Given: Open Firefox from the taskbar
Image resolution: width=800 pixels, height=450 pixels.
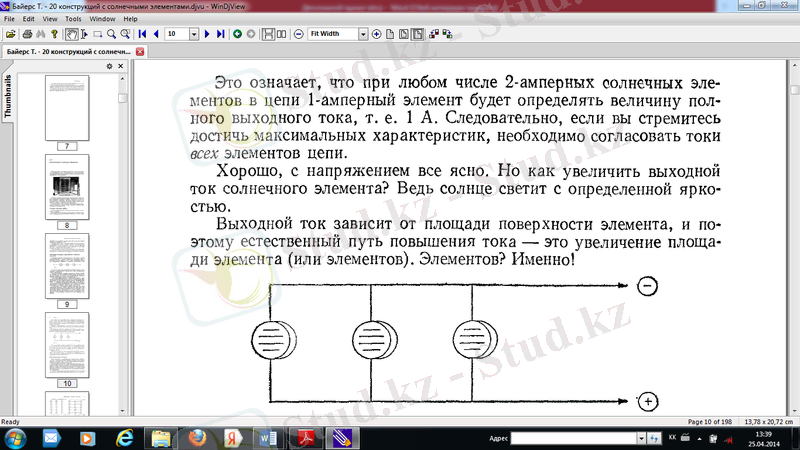Looking at the screenshot, I should (x=197, y=437).
